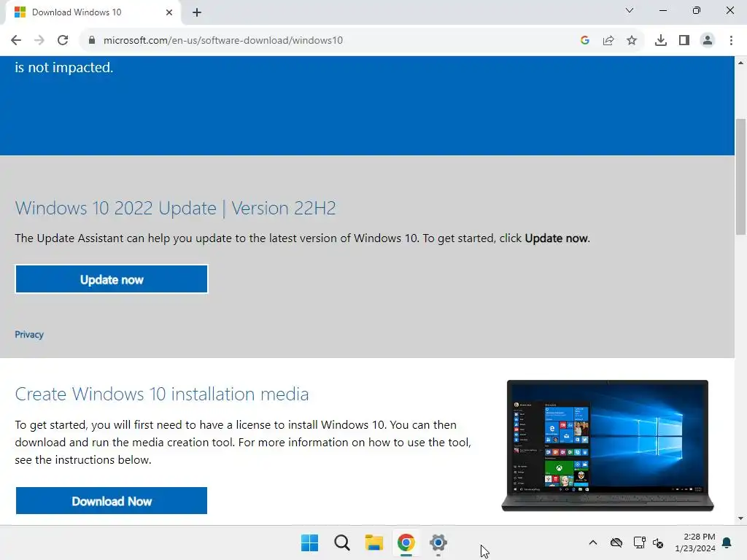Click the browser forward arrow
The width and height of the screenshot is (747, 560).
click(39, 40)
